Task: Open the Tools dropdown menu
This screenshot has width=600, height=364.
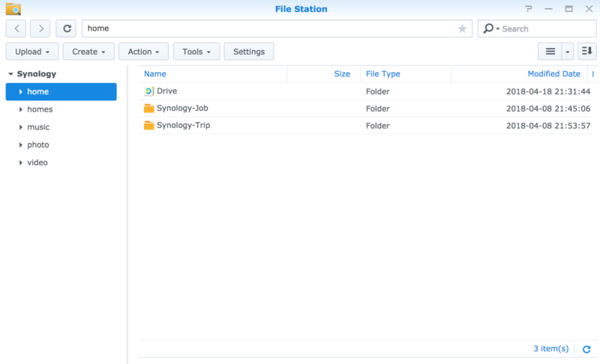Action: click(x=196, y=52)
